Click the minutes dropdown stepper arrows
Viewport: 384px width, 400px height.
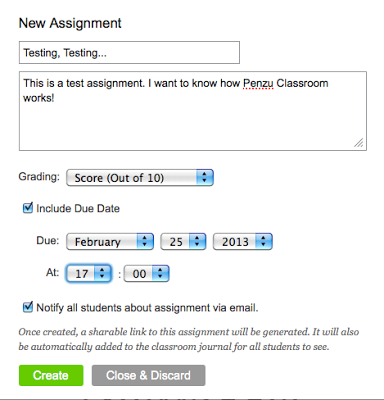point(161,274)
